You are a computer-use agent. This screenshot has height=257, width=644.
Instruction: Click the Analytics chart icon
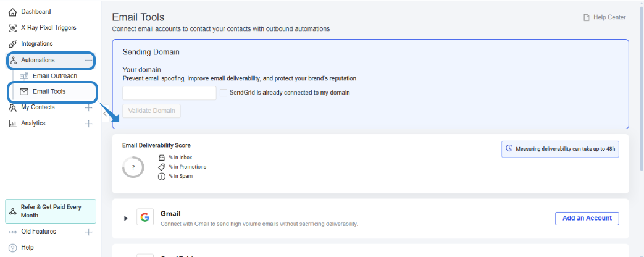tap(12, 124)
